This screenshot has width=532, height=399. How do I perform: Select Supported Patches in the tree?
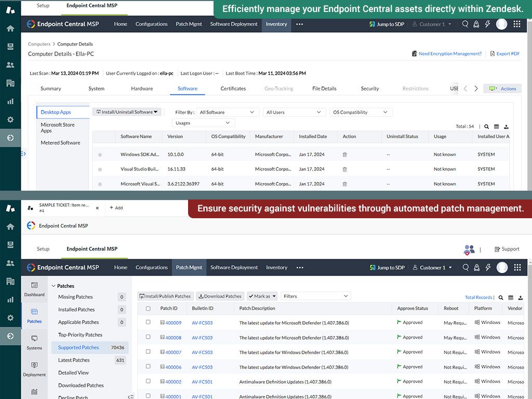[78, 348]
